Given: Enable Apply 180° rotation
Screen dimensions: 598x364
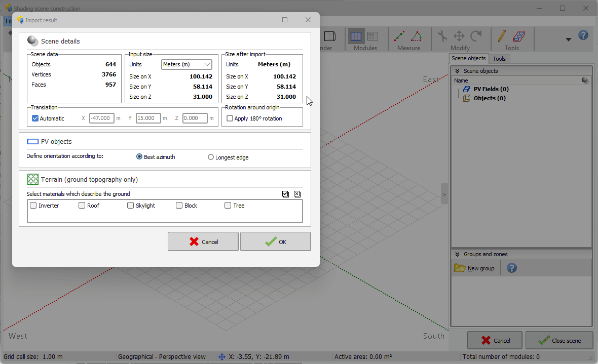Looking at the screenshot, I should pyautogui.click(x=230, y=117).
